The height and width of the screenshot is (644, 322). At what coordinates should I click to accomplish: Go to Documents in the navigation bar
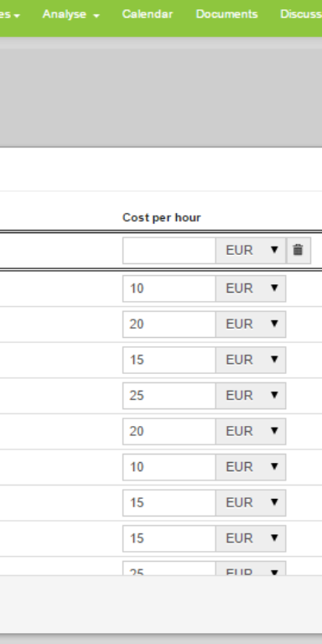pos(226,14)
